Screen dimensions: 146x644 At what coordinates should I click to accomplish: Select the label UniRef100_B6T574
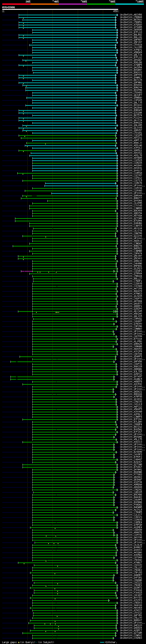[131, 115]
